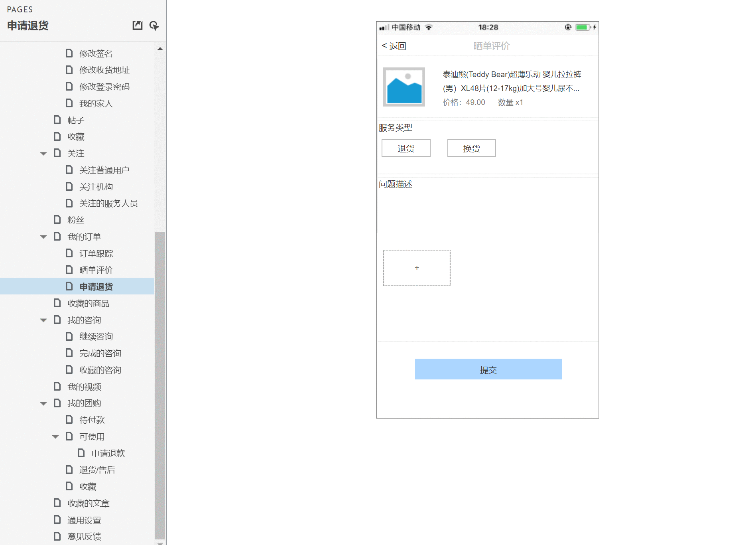Collapse the 我的订单 tree node

click(x=43, y=237)
